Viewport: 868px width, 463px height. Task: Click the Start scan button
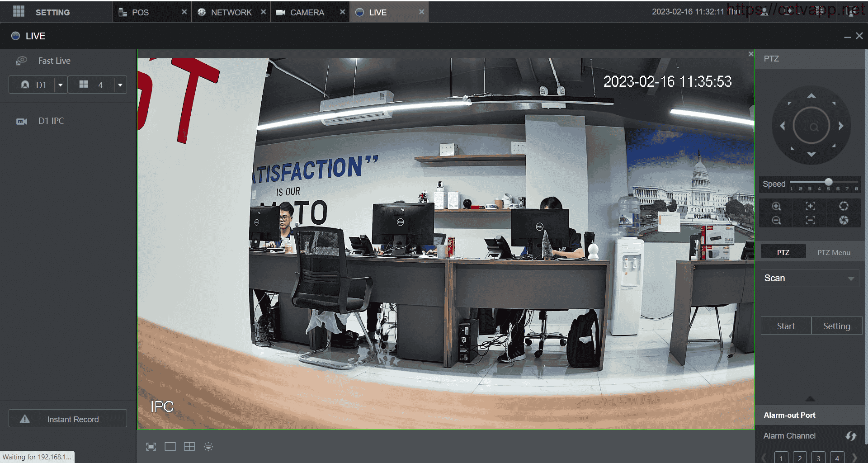click(x=786, y=326)
